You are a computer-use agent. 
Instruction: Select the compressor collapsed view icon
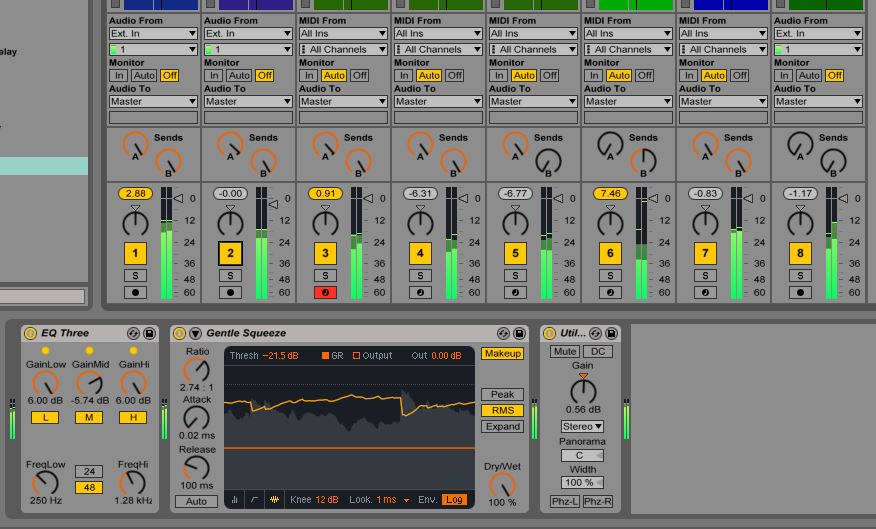point(236,499)
